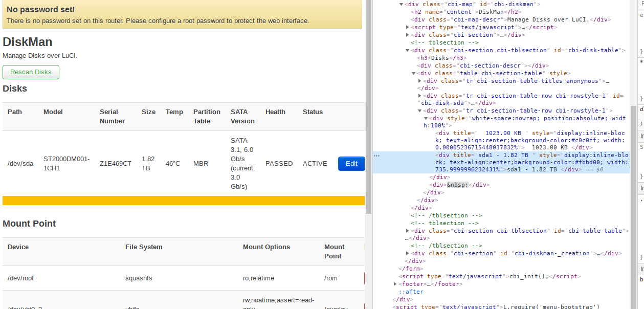Click the web page vertical scrollbar

point(369,107)
